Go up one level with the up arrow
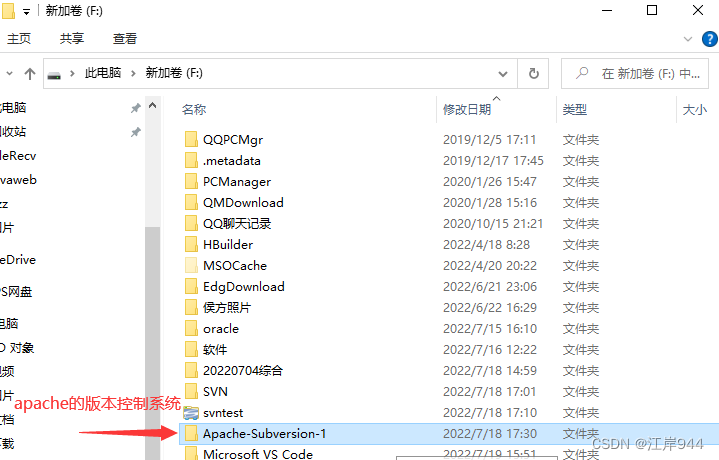This screenshot has height=460, width=719. [30, 73]
